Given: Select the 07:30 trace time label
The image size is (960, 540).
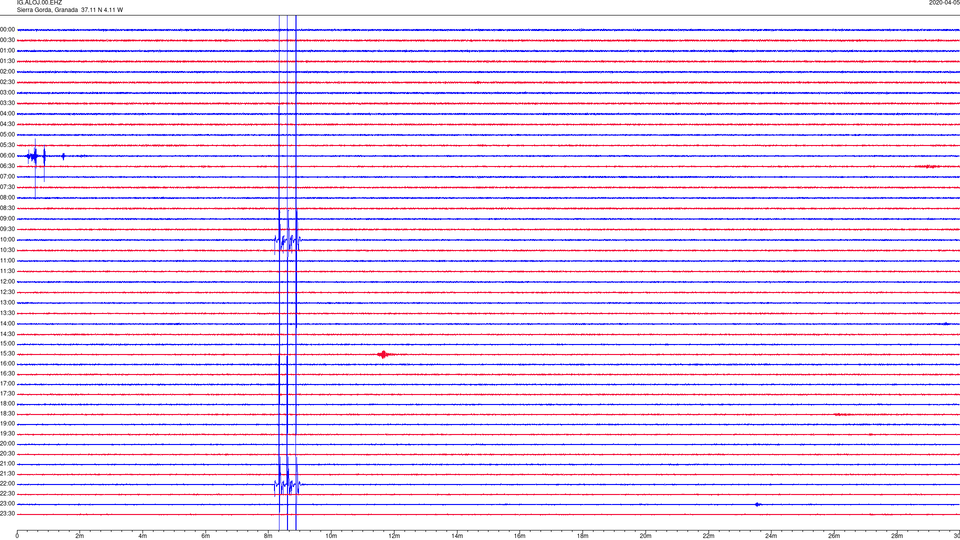Looking at the screenshot, I should click(7, 187).
